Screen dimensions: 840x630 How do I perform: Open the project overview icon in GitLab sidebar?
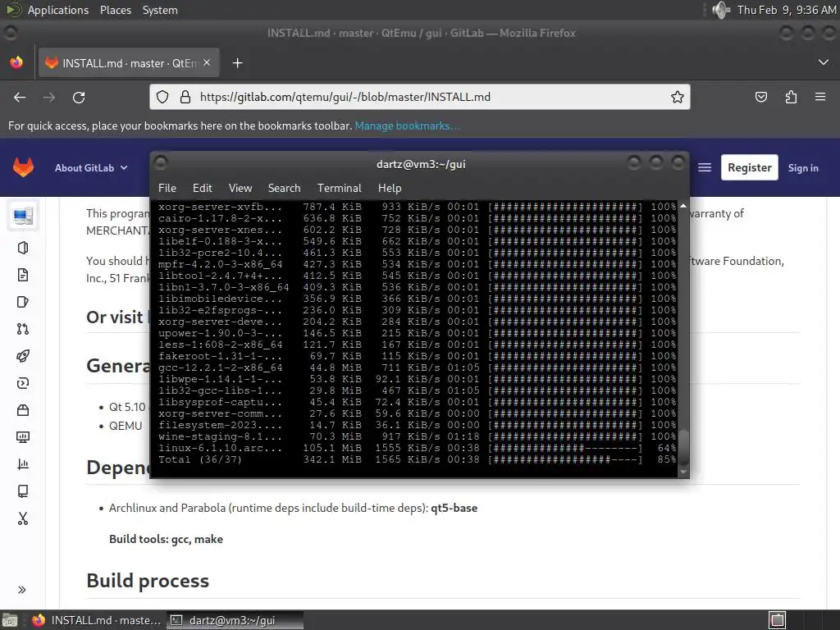click(x=22, y=216)
